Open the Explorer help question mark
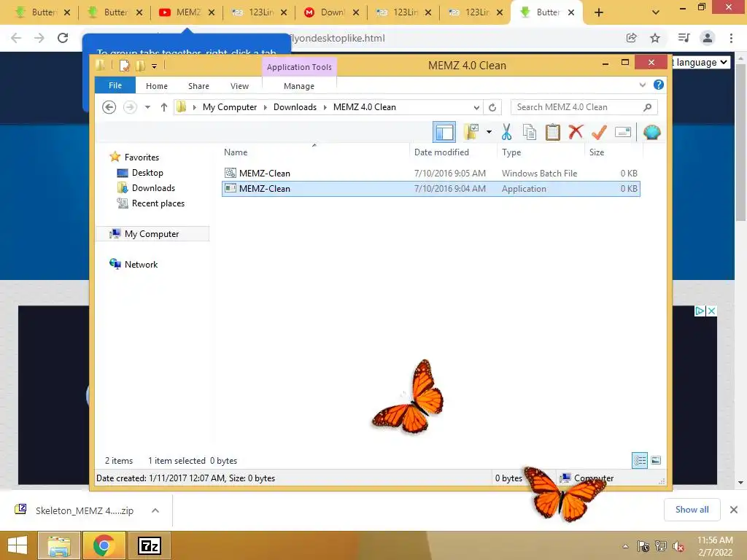Viewport: 747px width, 560px height. click(x=659, y=85)
